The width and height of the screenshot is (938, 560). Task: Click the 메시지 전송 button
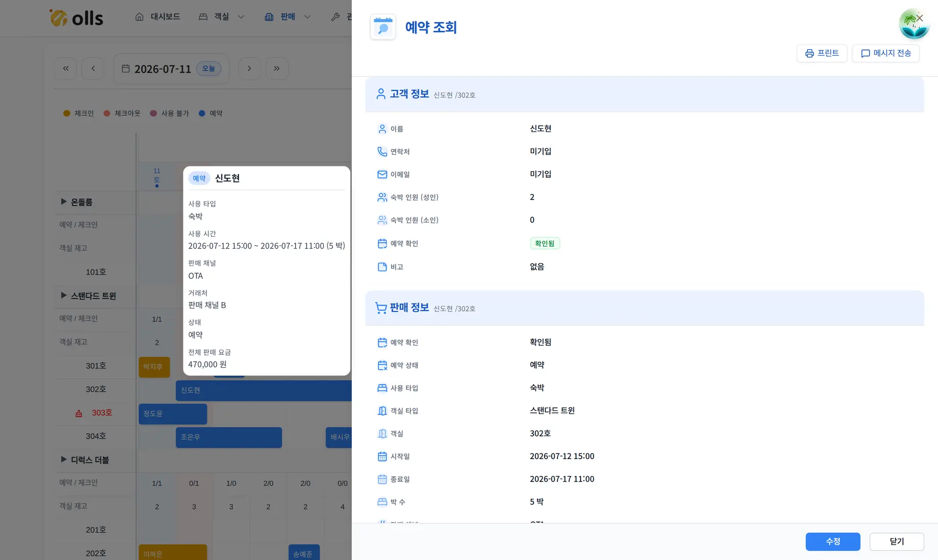pyautogui.click(x=886, y=53)
